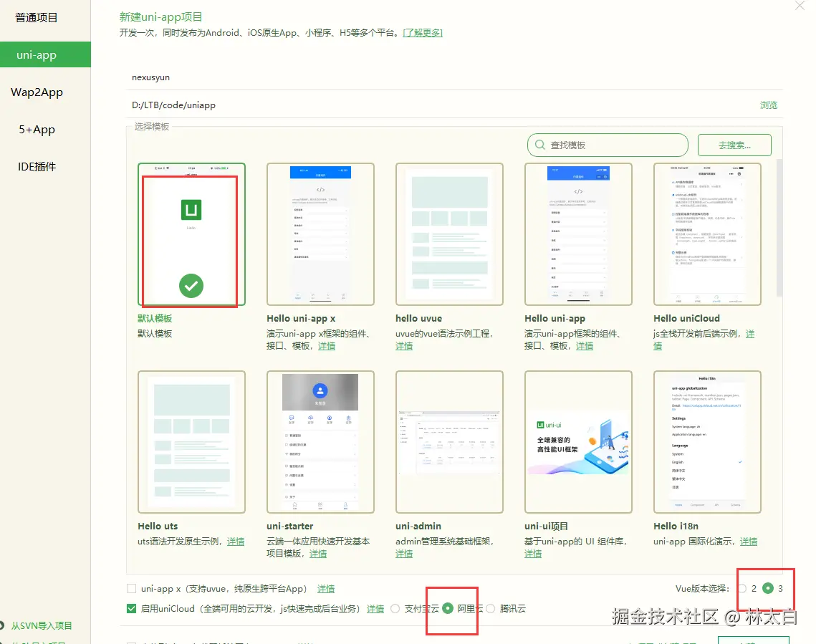Image resolution: width=816 pixels, height=644 pixels.
Task: Open 详情 link for Hello uni-app
Action: tap(585, 346)
